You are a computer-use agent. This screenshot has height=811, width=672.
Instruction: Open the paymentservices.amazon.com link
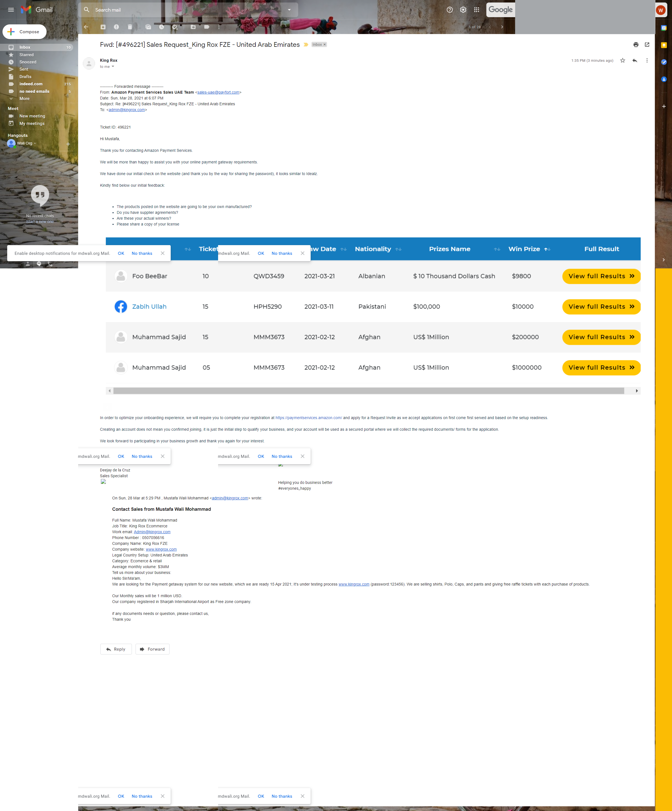click(309, 418)
